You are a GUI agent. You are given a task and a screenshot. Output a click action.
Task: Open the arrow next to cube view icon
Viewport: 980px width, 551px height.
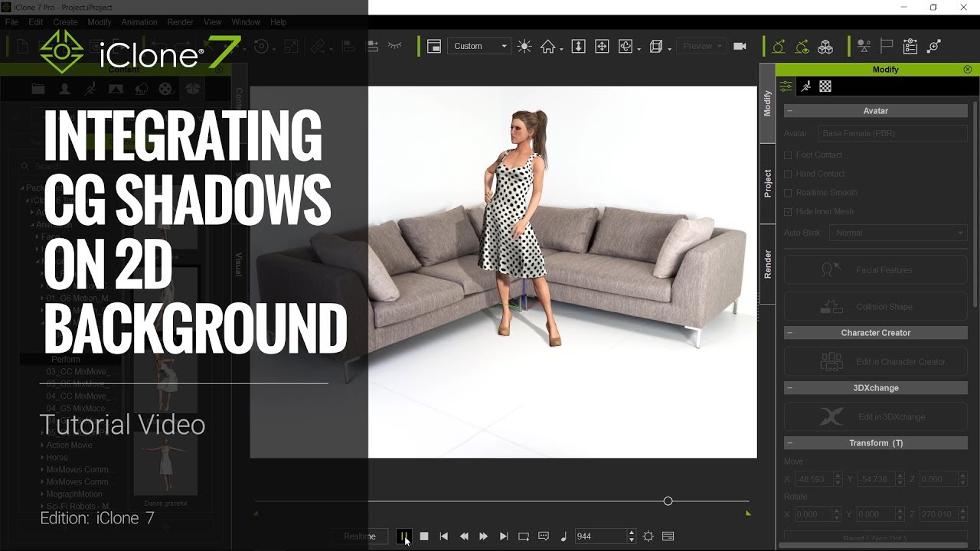coord(669,49)
